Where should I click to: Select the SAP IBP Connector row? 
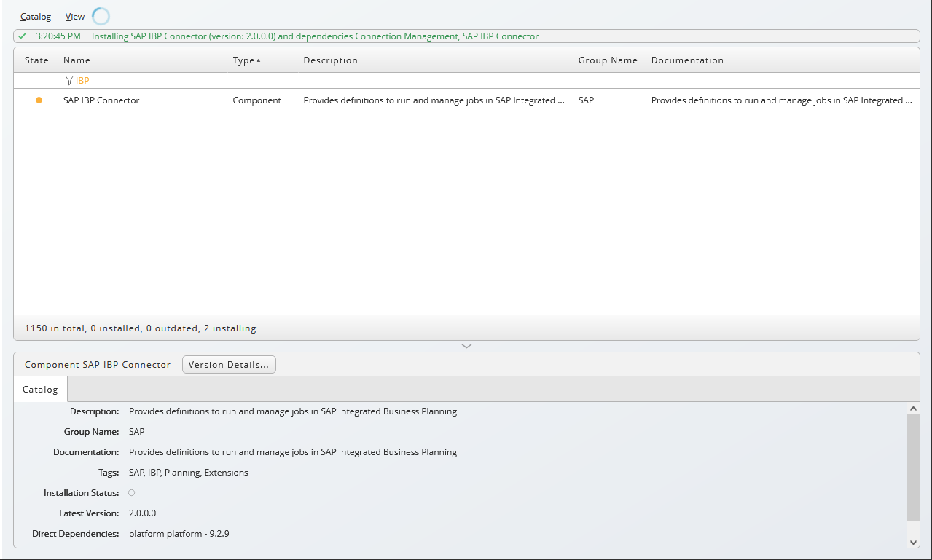[466, 100]
